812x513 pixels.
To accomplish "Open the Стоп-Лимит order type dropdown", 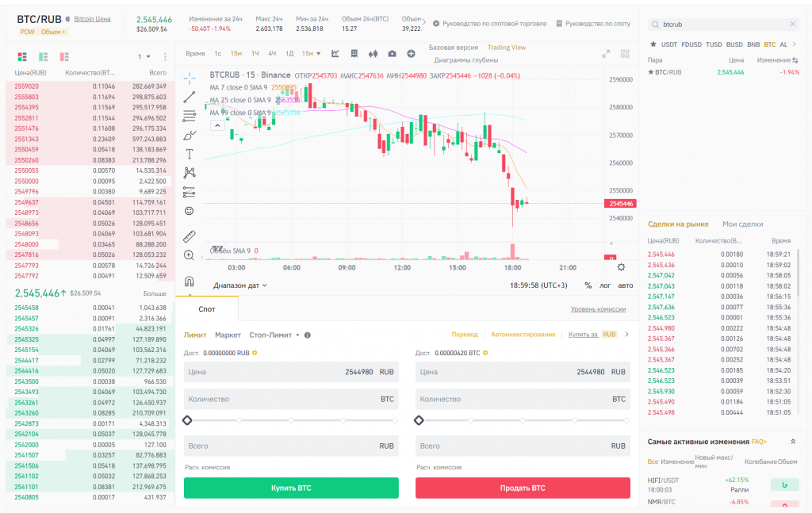I will point(274,335).
